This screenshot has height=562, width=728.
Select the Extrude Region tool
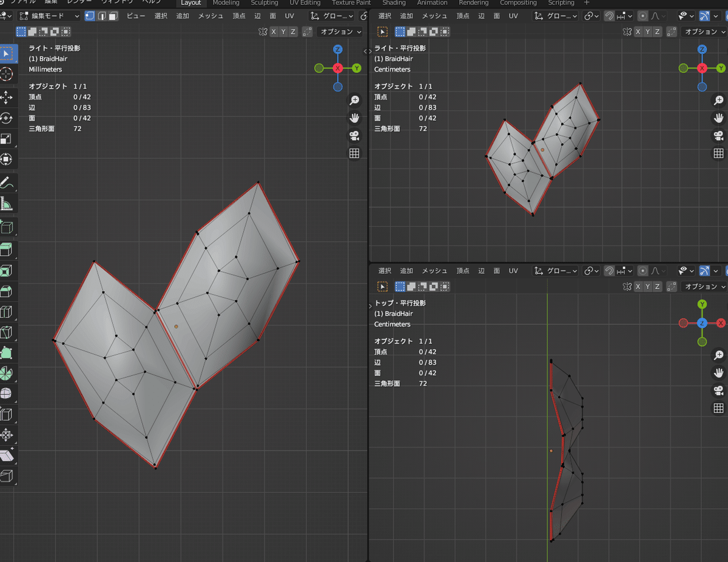click(7, 249)
